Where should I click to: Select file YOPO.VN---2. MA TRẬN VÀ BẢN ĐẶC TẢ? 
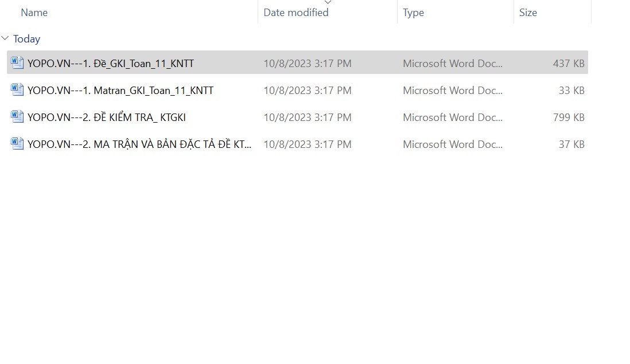[x=139, y=144]
